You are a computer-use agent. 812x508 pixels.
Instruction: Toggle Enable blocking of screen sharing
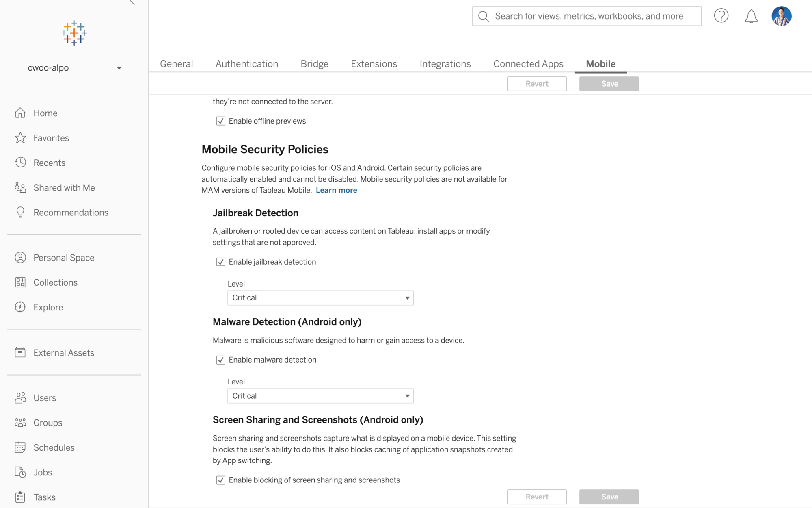point(220,480)
